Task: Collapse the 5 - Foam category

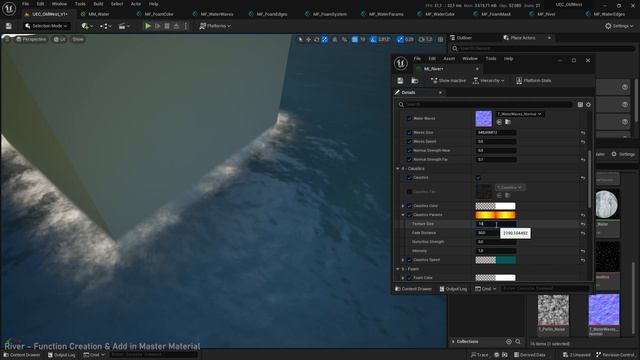Action: click(x=398, y=269)
